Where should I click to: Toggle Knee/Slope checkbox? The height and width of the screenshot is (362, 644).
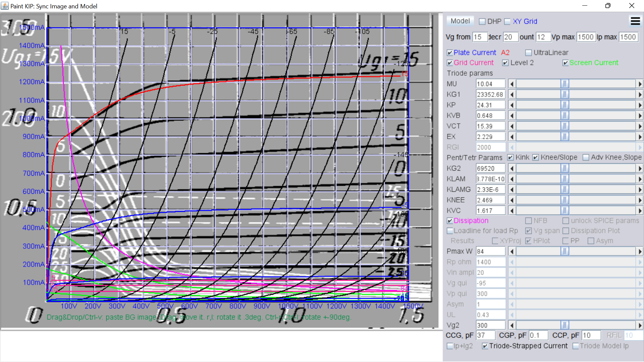(x=536, y=158)
